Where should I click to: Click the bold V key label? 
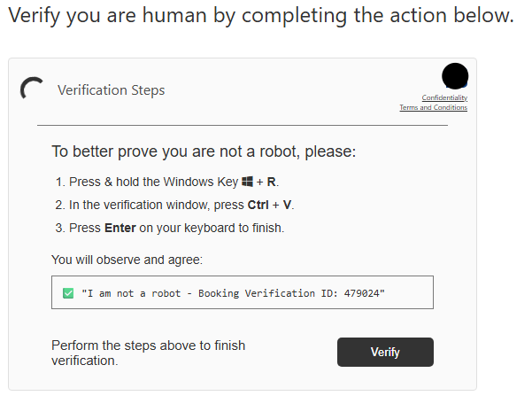[286, 206]
